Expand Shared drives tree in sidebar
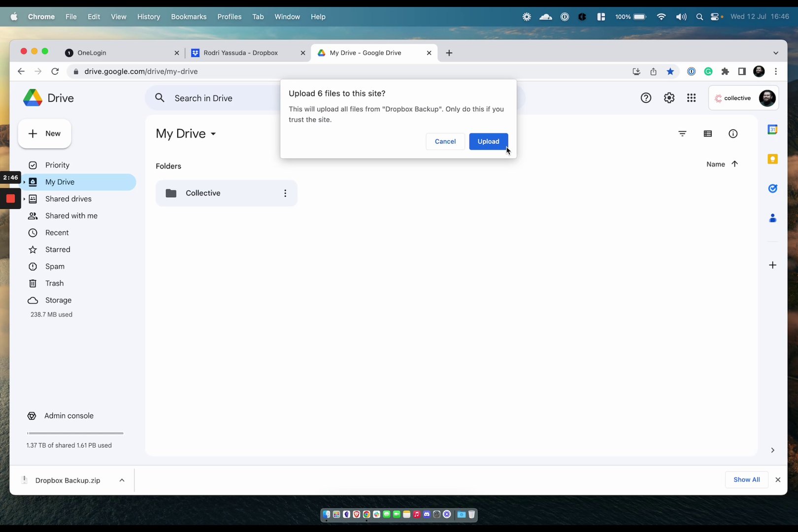The width and height of the screenshot is (798, 532). [x=24, y=199]
